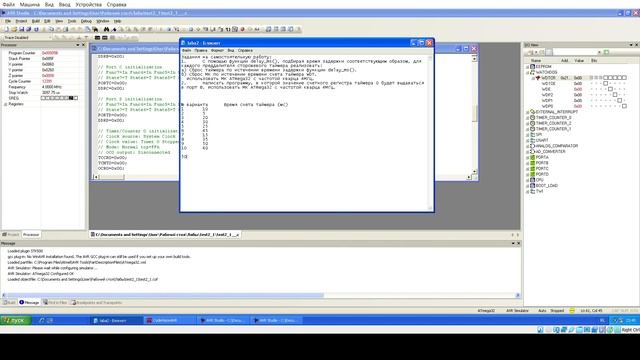
Task: Toggle the WDTOE bit checkbox
Action: [x=606, y=83]
